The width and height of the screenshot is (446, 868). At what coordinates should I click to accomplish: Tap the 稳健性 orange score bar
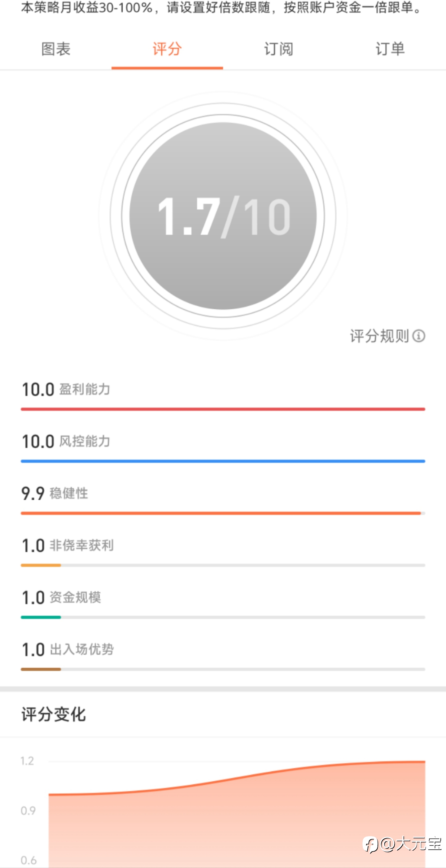[223, 513]
